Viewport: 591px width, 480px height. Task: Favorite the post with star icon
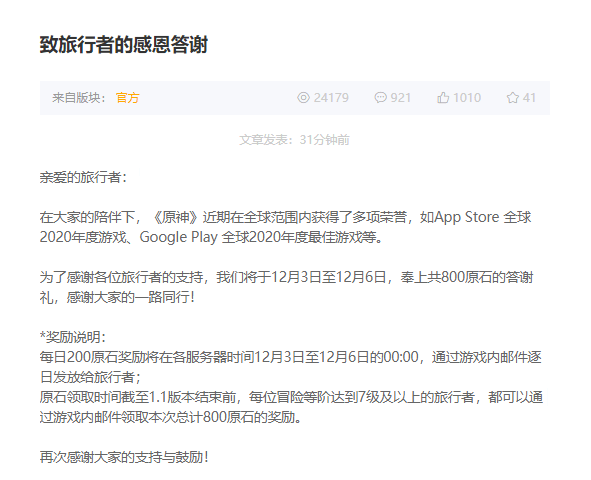tap(512, 98)
